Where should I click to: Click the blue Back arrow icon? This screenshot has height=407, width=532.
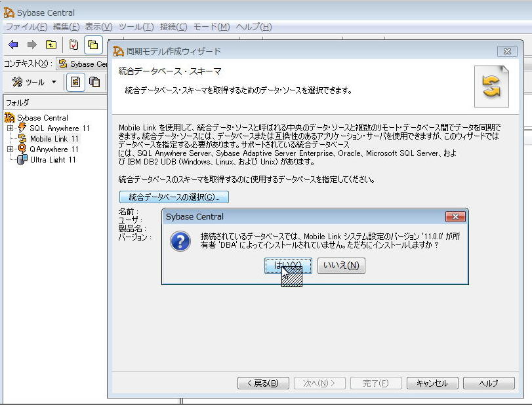click(13, 45)
